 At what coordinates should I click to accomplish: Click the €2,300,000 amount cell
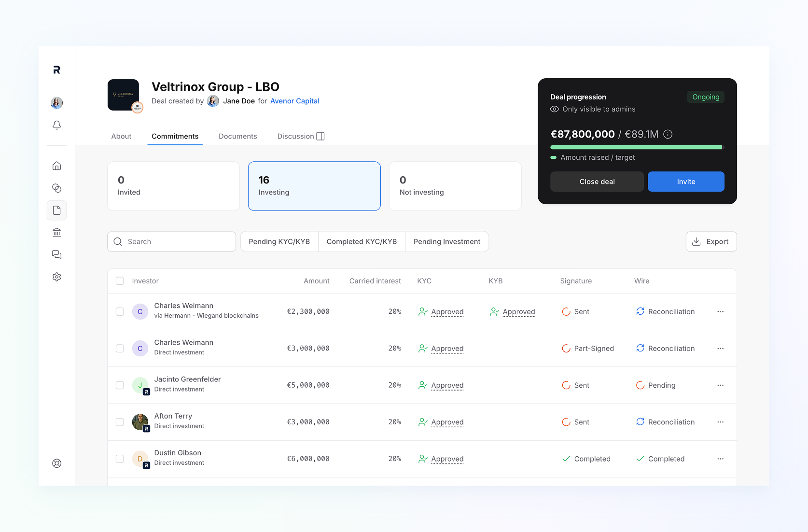[x=308, y=312]
